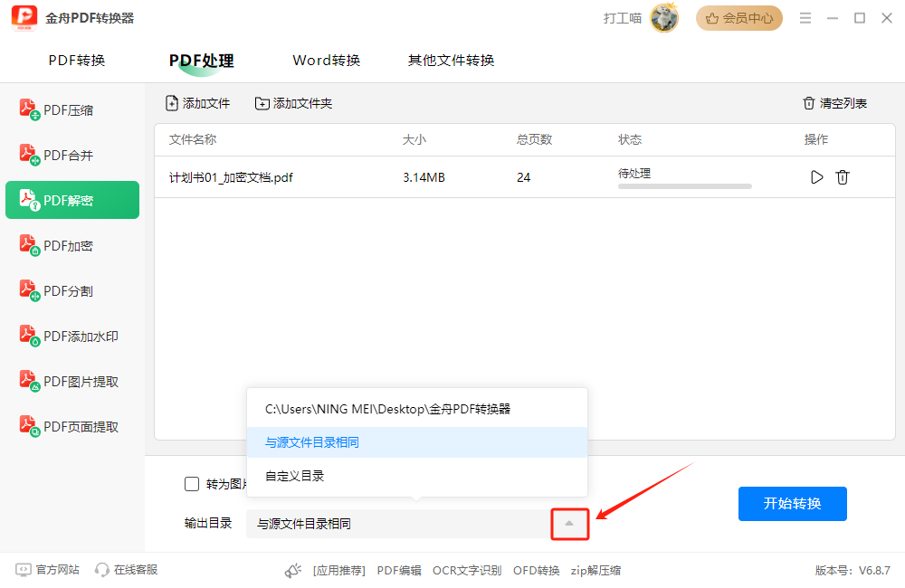Start processing the file with the play icon
The width and height of the screenshot is (905, 588).
tap(816, 177)
